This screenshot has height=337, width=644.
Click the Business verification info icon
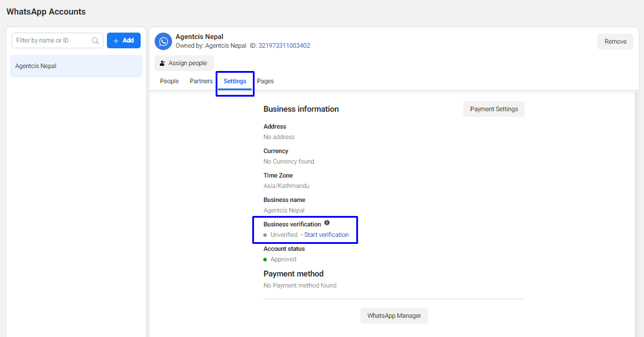pos(327,222)
